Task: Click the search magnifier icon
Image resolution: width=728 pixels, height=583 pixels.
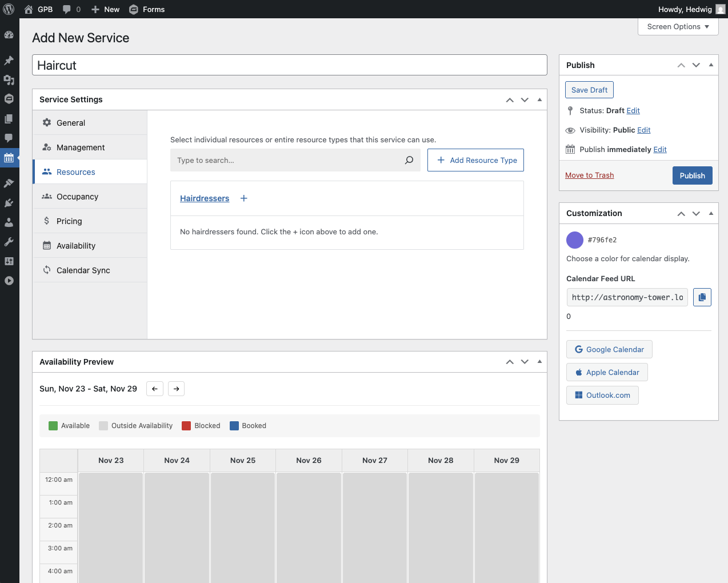Action: 409,161
